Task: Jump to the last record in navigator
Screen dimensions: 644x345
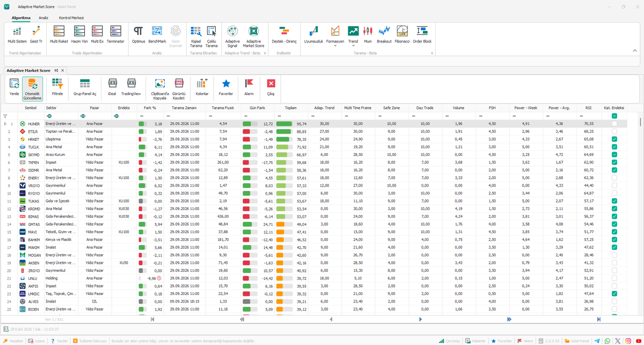Action: click(598, 319)
